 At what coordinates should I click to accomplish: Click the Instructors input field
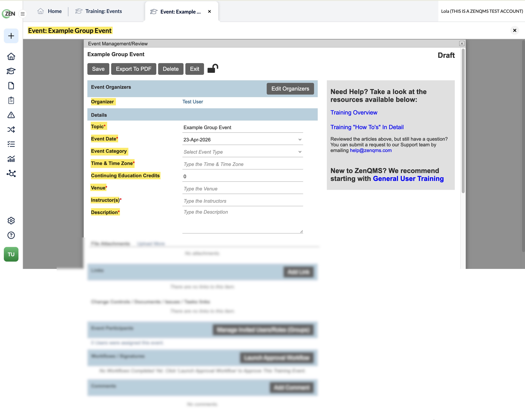243,201
